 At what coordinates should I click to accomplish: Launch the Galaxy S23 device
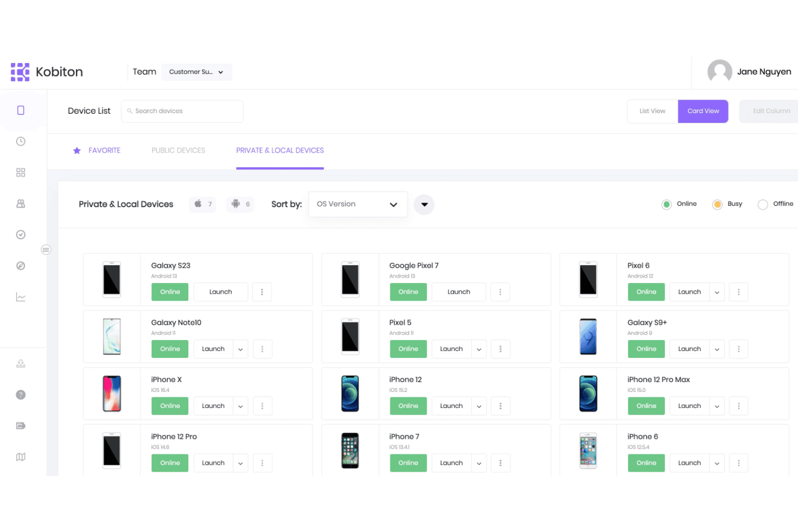tap(221, 292)
